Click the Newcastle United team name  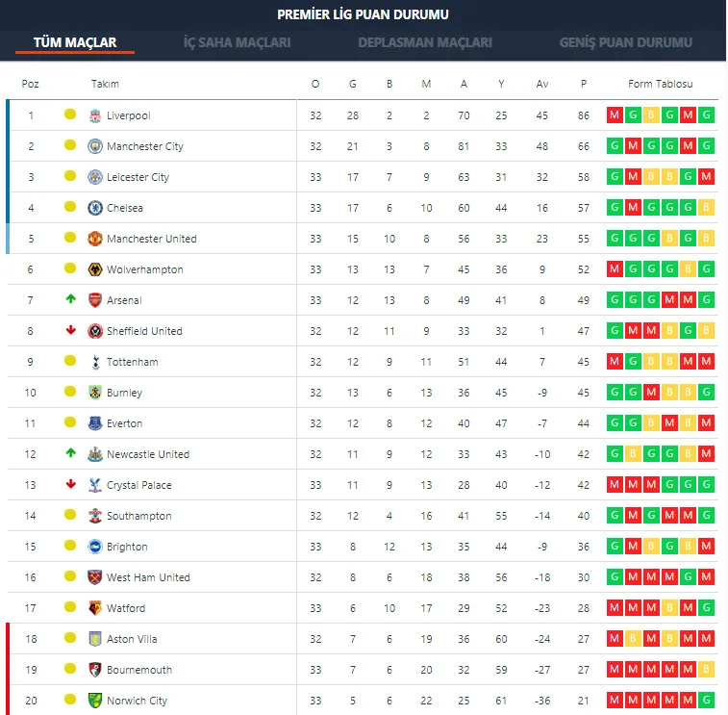(x=148, y=454)
